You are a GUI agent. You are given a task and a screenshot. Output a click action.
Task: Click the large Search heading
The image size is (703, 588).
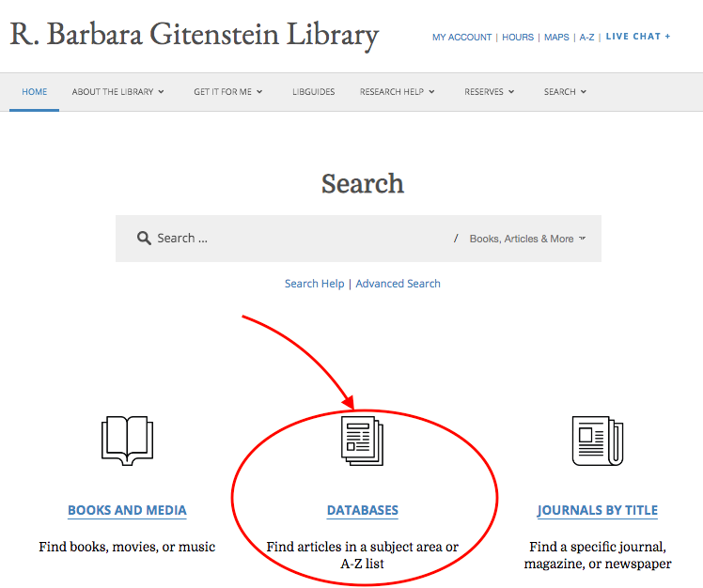click(362, 184)
